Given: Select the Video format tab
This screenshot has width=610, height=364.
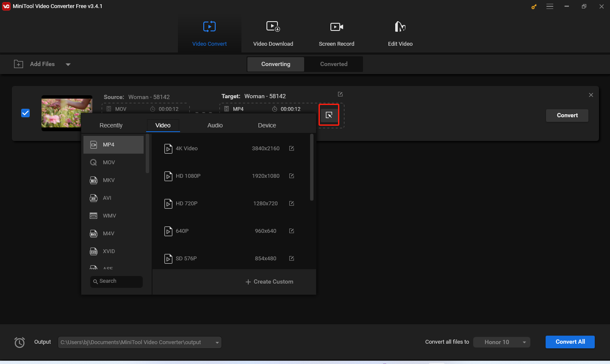Looking at the screenshot, I should (x=163, y=125).
